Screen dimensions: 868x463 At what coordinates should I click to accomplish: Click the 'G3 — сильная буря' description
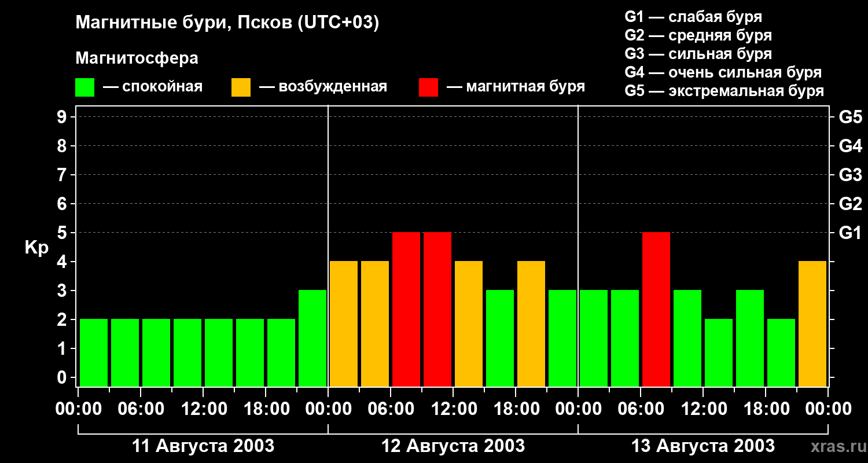coord(698,54)
